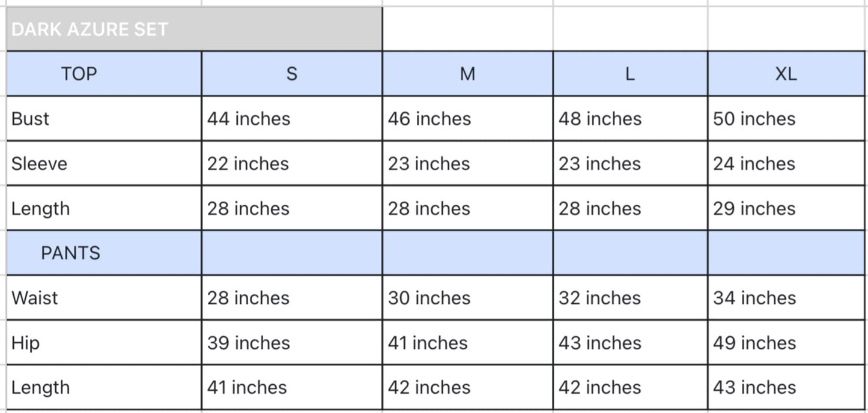The image size is (868, 413).
Task: Select the M size column header
Action: 467,74
